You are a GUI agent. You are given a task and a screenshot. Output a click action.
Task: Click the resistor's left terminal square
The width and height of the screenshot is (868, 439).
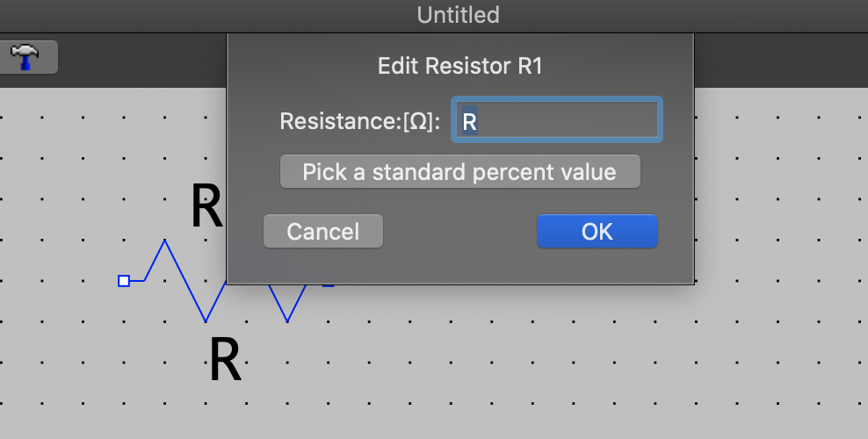pyautogui.click(x=124, y=281)
